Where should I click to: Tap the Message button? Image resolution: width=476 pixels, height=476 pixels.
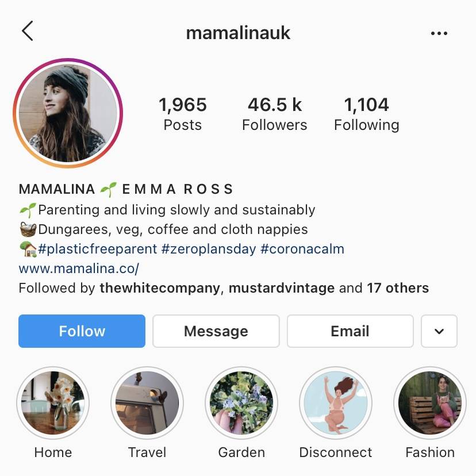pos(216,331)
